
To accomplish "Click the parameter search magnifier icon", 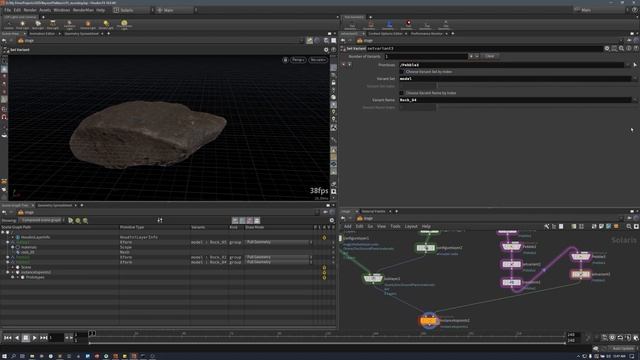I will click(622, 49).
